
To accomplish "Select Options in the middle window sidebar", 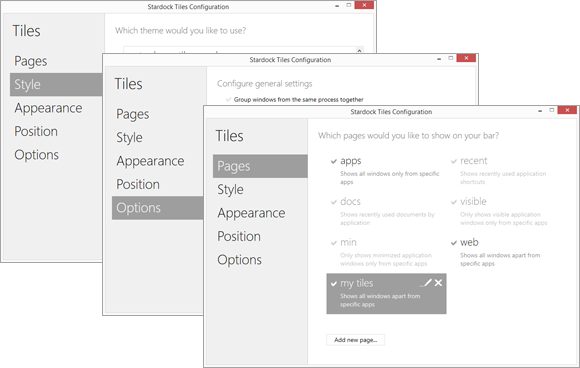I will 158,208.
